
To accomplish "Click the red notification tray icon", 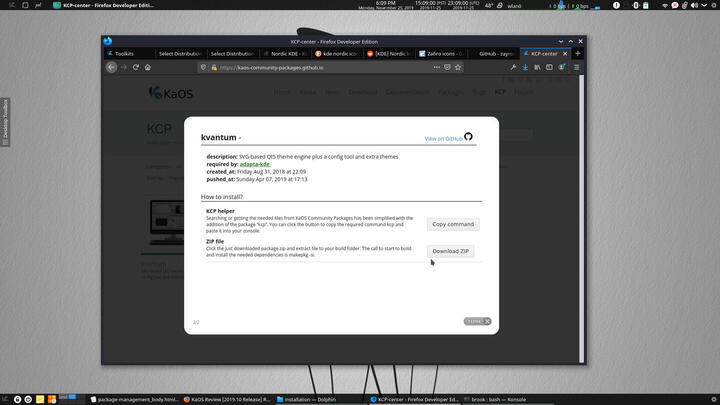I will click(675, 6).
